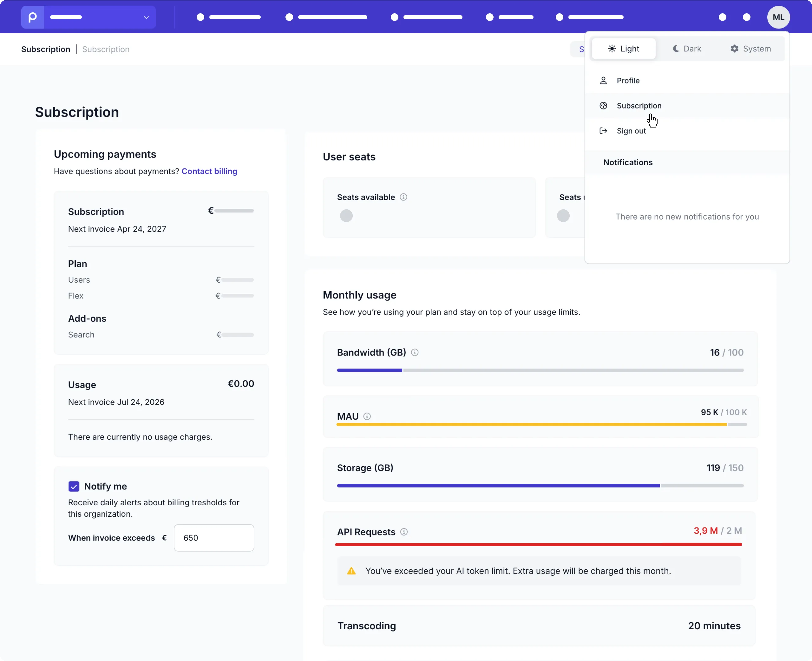The height and width of the screenshot is (661, 812).
Task: Expand the organization switcher chevron
Action: (x=146, y=17)
